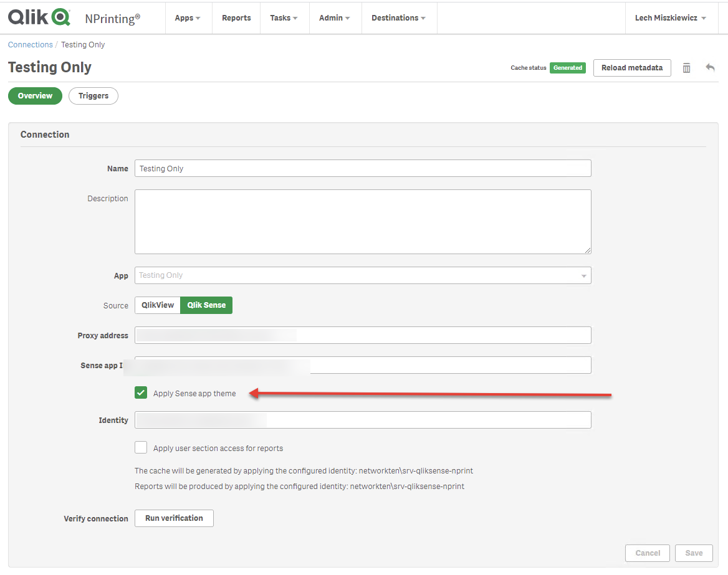Open the Apps dropdown menu

click(x=188, y=18)
